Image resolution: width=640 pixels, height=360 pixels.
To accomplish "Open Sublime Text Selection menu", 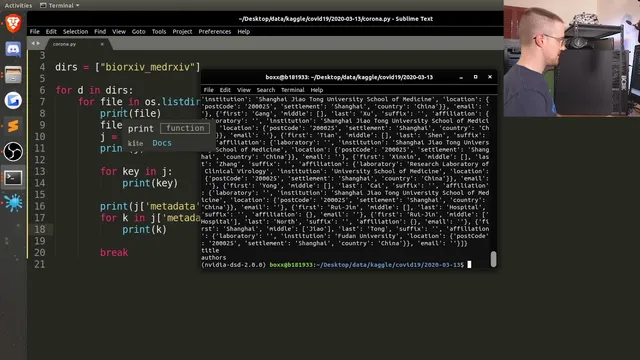I will point(76,31).
